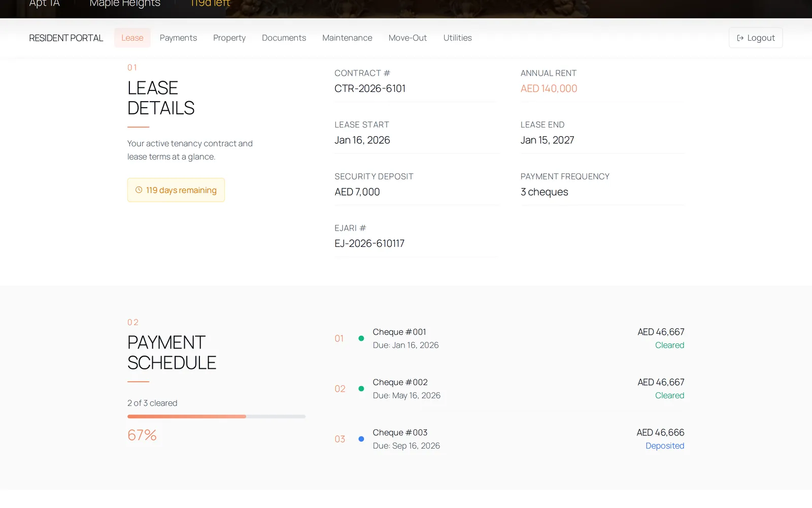Click lease end Jan 15, 2027
Screen dimensions: 812x508
coord(548,140)
